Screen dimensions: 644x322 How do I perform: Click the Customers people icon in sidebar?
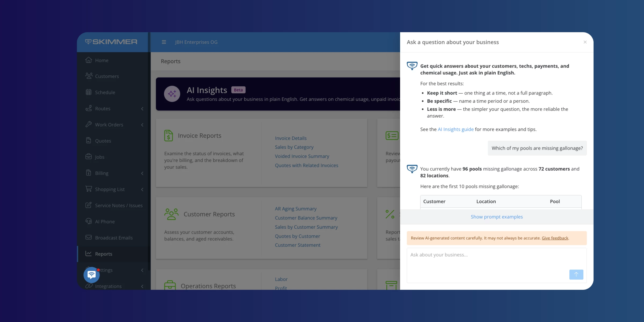click(x=89, y=76)
